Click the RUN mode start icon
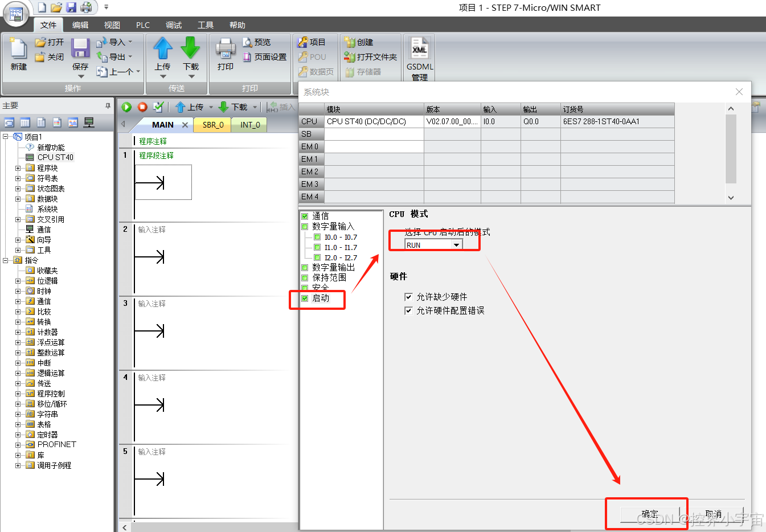766x532 pixels. tap(126, 107)
